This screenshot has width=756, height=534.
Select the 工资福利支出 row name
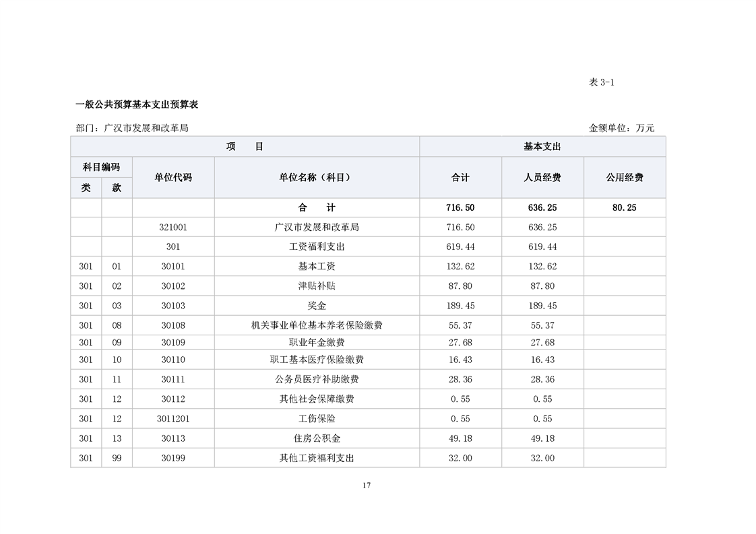317,246
